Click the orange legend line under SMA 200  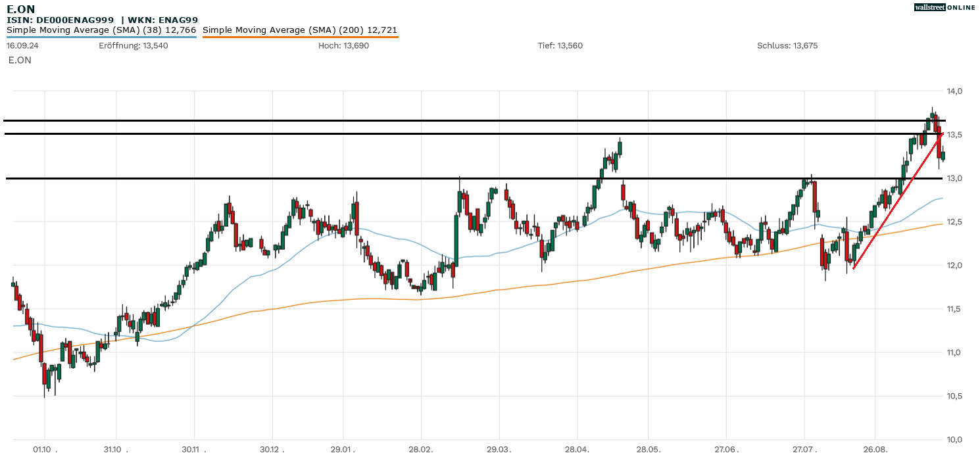(x=300, y=37)
